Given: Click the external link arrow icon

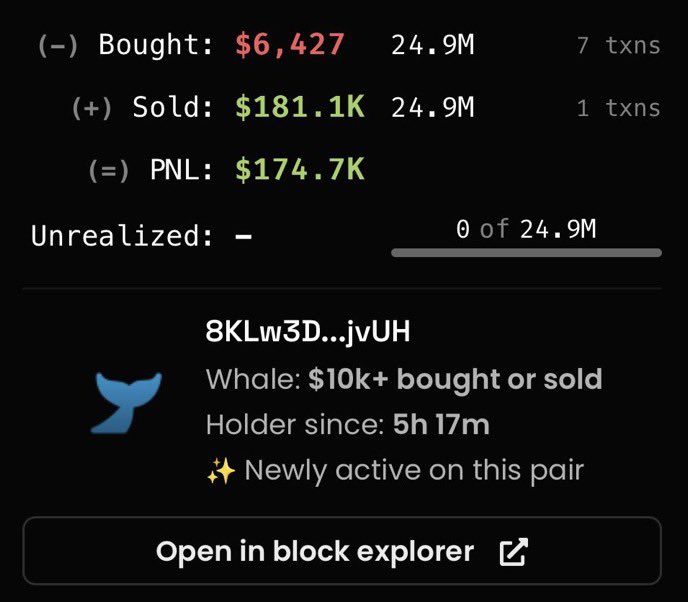Looking at the screenshot, I should click(x=513, y=551).
